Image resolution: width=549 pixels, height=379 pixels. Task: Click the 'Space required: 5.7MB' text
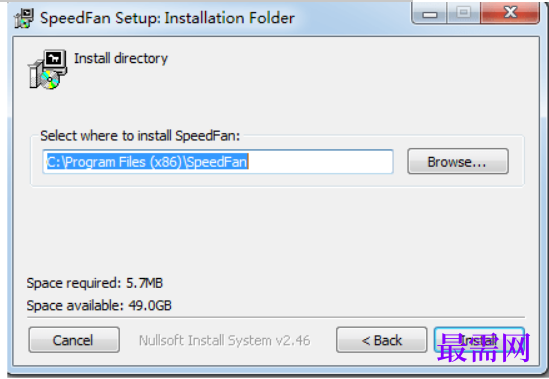[95, 283]
